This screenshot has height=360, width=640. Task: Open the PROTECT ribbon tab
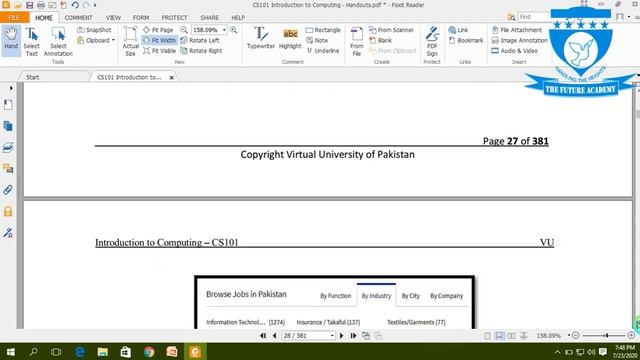pos(174,18)
